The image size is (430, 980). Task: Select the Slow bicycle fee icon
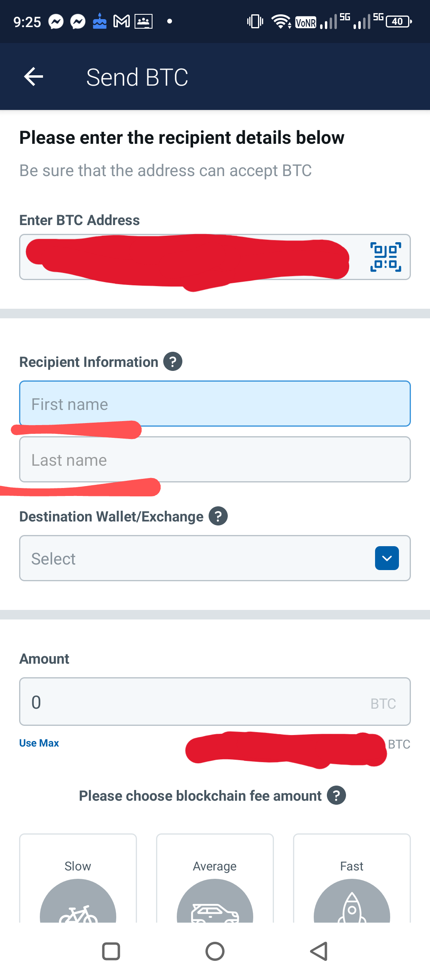(x=78, y=902)
